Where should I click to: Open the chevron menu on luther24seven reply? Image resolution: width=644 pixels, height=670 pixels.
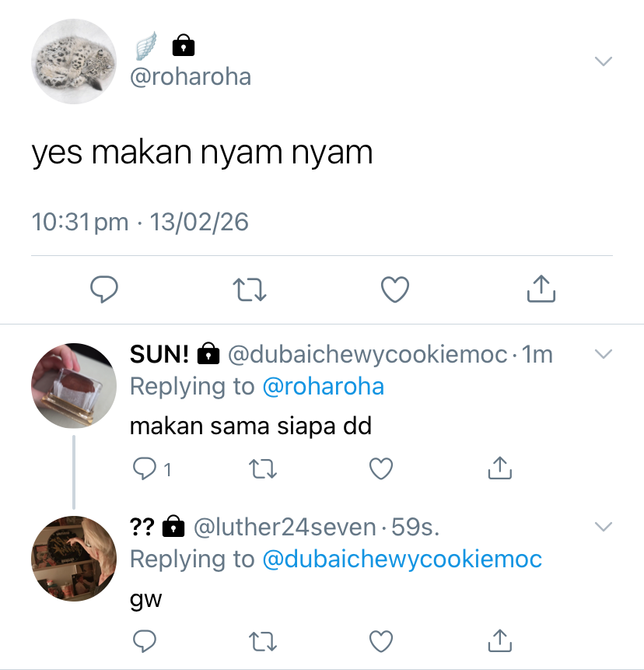(x=604, y=526)
